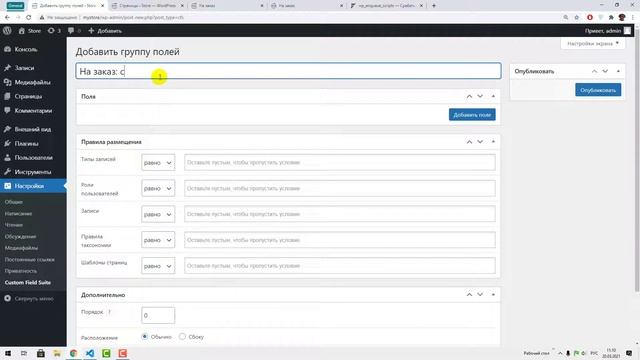The height and width of the screenshot is (360, 640).
Task: Move Правила размещения panel up
Action: tap(469, 142)
